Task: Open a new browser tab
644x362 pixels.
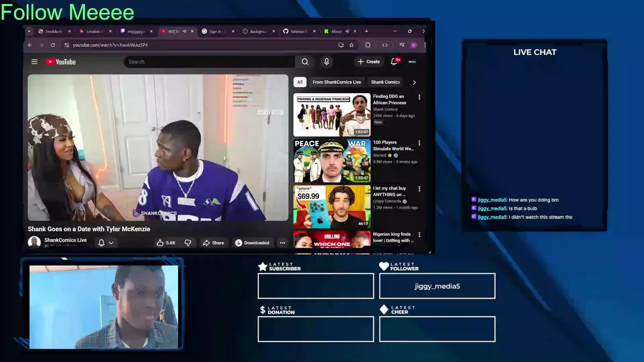Action: (x=366, y=31)
